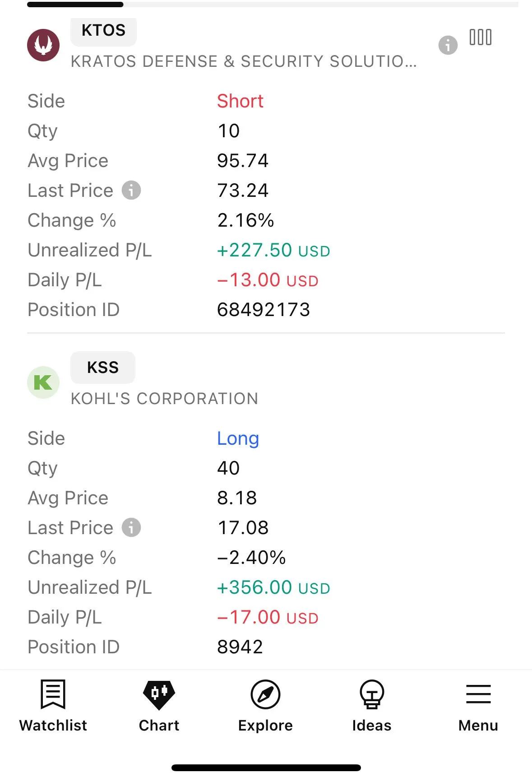Tap the Kohl's green K logo
This screenshot has height=782, width=532.
pos(43,382)
